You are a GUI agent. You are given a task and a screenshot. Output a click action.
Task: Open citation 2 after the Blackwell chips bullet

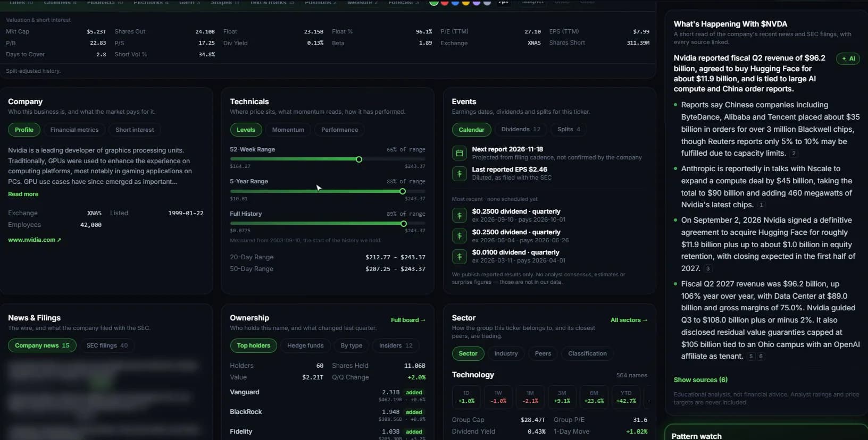pyautogui.click(x=794, y=154)
